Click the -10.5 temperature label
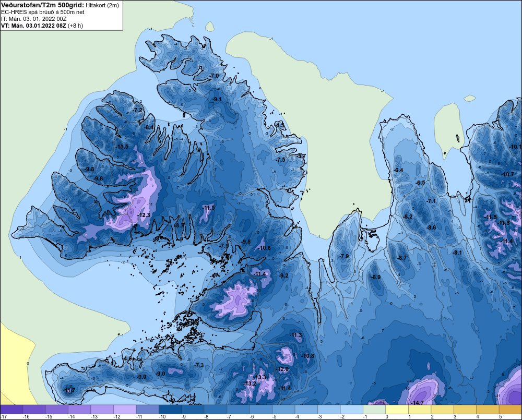 point(122,147)
